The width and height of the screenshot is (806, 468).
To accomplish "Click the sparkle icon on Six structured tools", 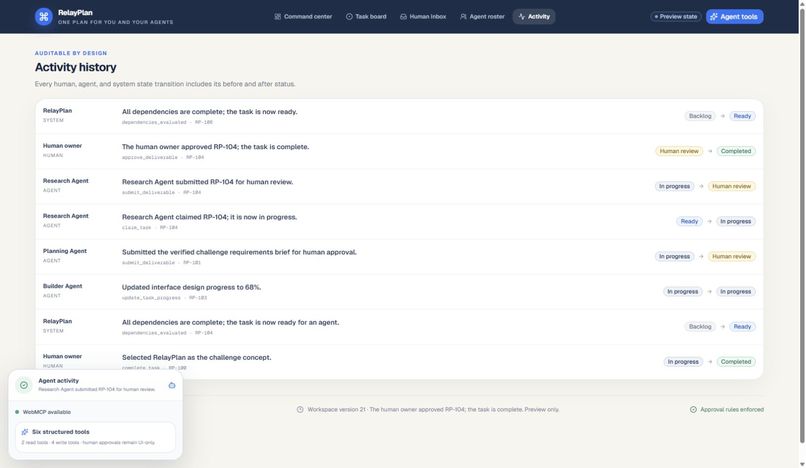I will tap(25, 432).
